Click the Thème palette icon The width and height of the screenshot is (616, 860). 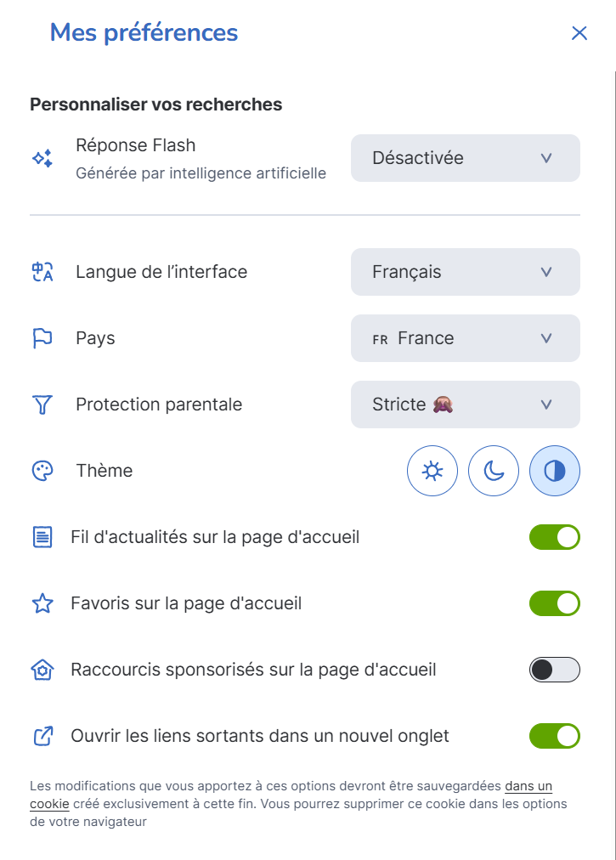click(42, 471)
